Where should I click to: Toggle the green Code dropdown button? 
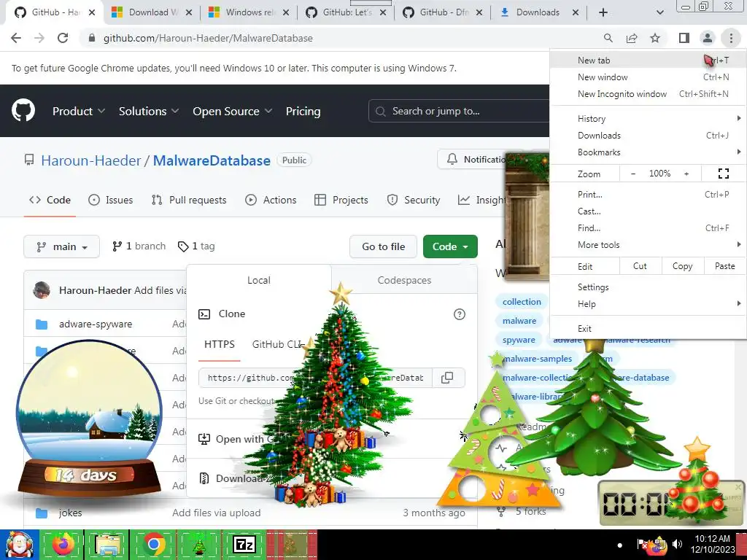(x=450, y=246)
